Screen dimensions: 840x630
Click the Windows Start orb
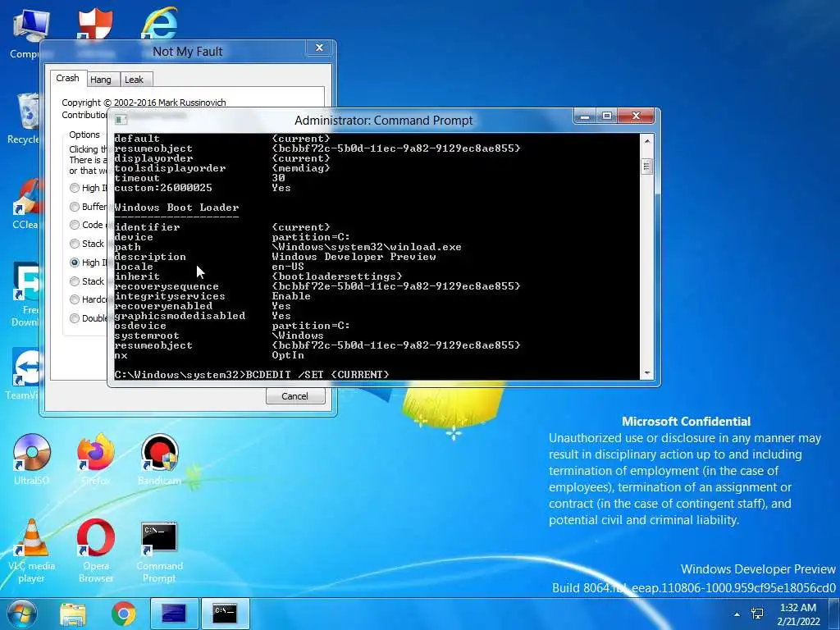[21, 614]
